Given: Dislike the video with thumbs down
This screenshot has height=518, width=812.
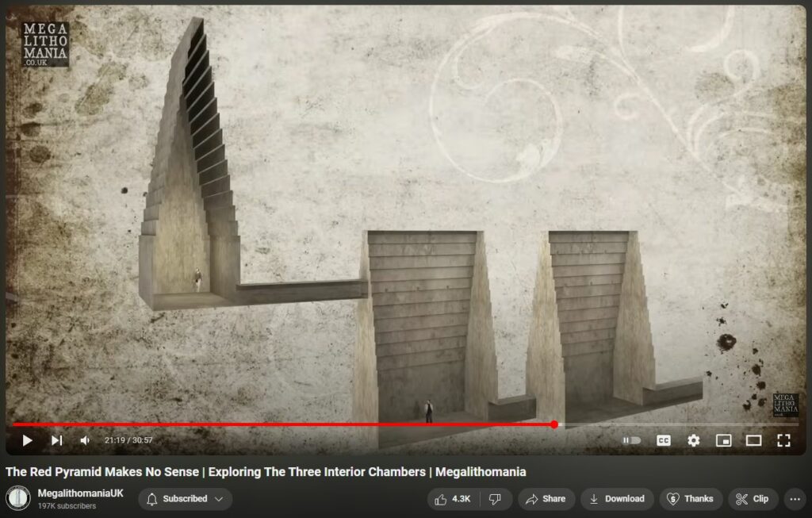Looking at the screenshot, I should (496, 499).
